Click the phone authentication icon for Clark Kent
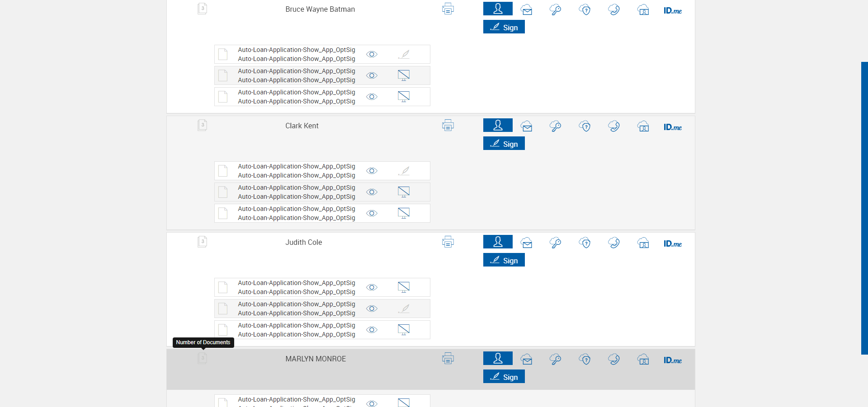The width and height of the screenshot is (868, 407). [614, 126]
